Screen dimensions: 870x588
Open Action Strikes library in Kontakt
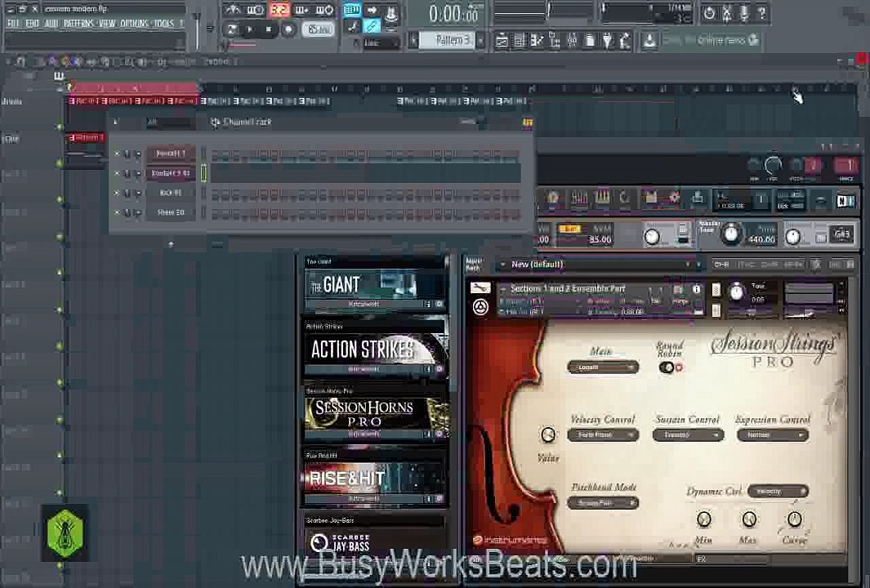tap(376, 350)
